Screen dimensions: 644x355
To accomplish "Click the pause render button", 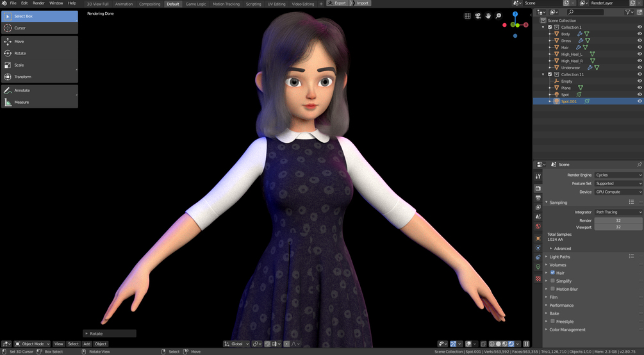I will (x=526, y=344).
